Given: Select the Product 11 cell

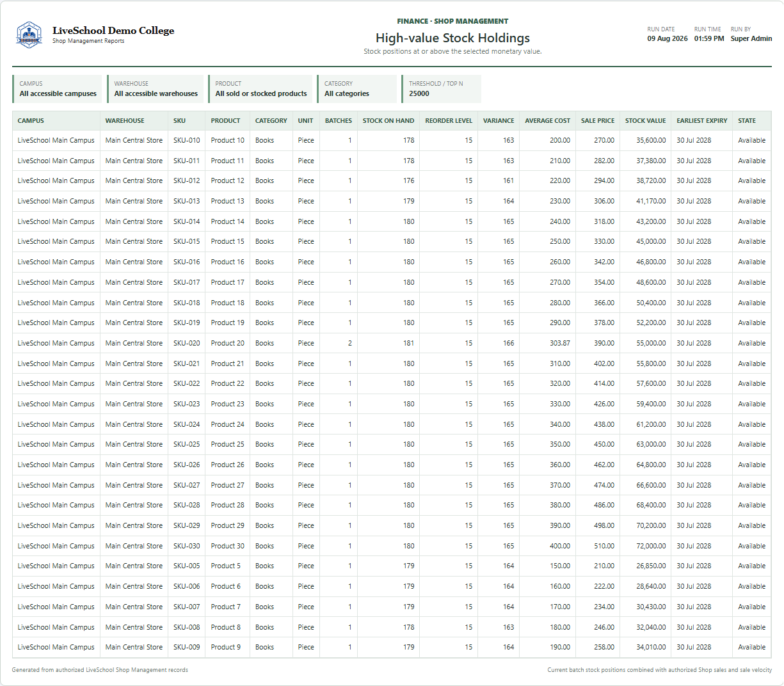Looking at the screenshot, I should [227, 161].
